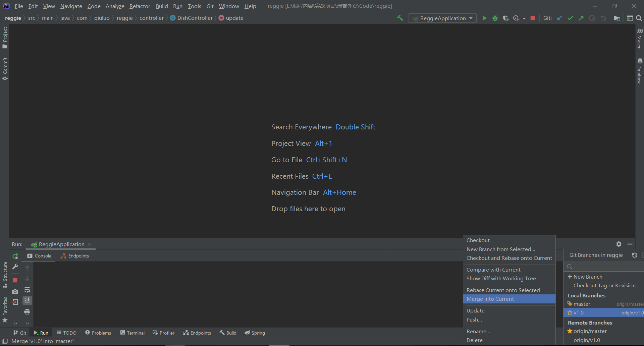Click DishController in the breadcrumb

pos(191,18)
